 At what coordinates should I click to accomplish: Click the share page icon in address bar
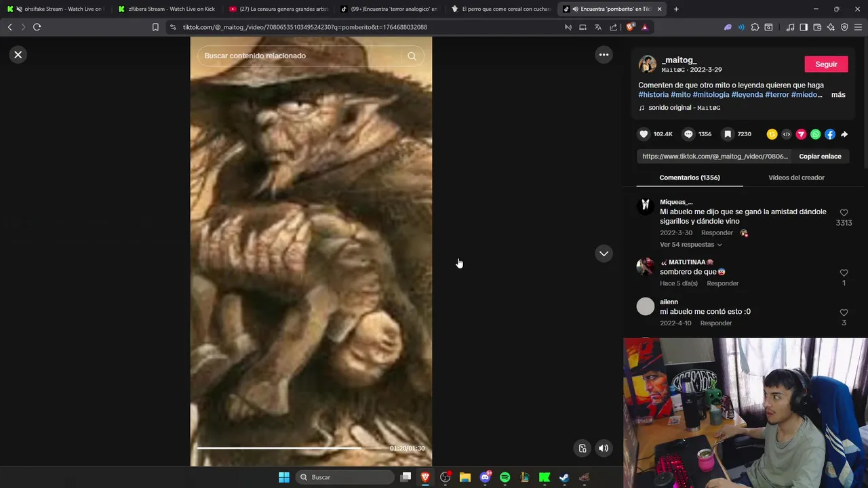(x=613, y=27)
